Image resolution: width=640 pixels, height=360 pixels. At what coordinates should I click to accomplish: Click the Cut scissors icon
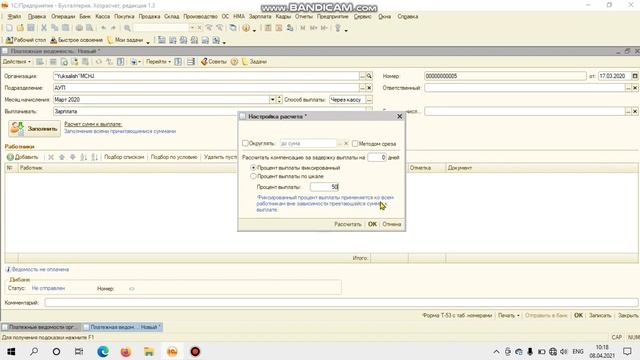click(44, 28)
